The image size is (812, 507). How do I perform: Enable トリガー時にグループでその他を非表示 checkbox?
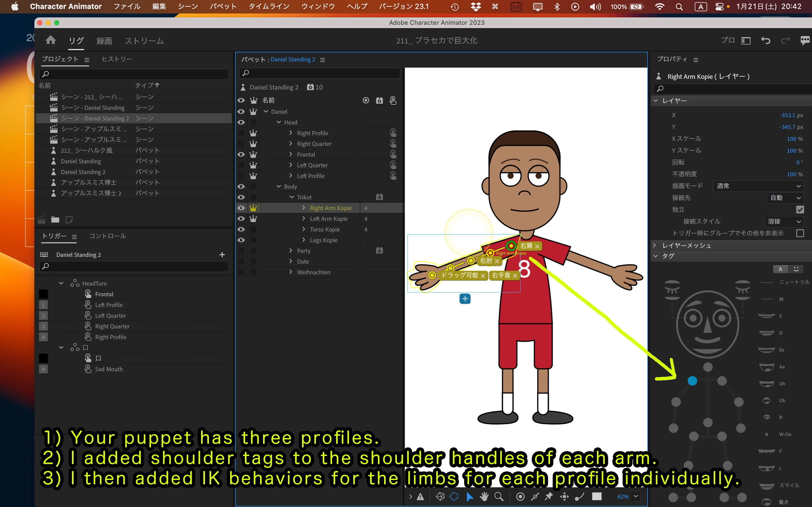pyautogui.click(x=800, y=233)
